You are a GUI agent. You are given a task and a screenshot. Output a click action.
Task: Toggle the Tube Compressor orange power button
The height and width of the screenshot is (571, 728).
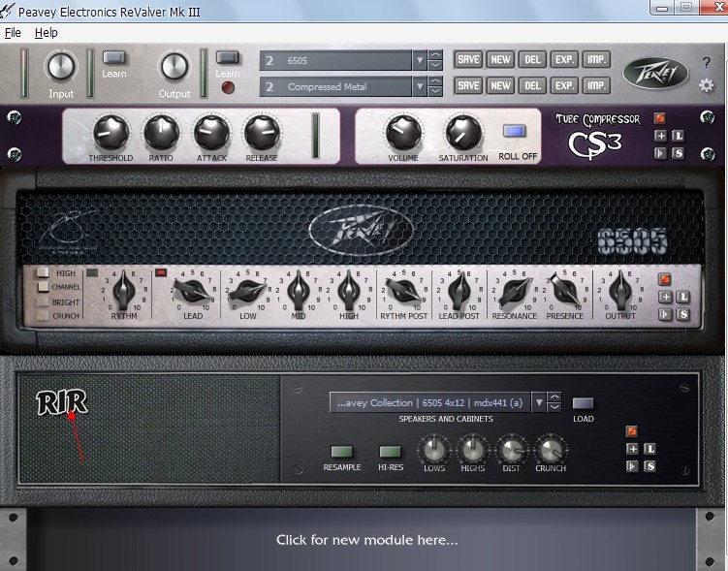(660, 118)
